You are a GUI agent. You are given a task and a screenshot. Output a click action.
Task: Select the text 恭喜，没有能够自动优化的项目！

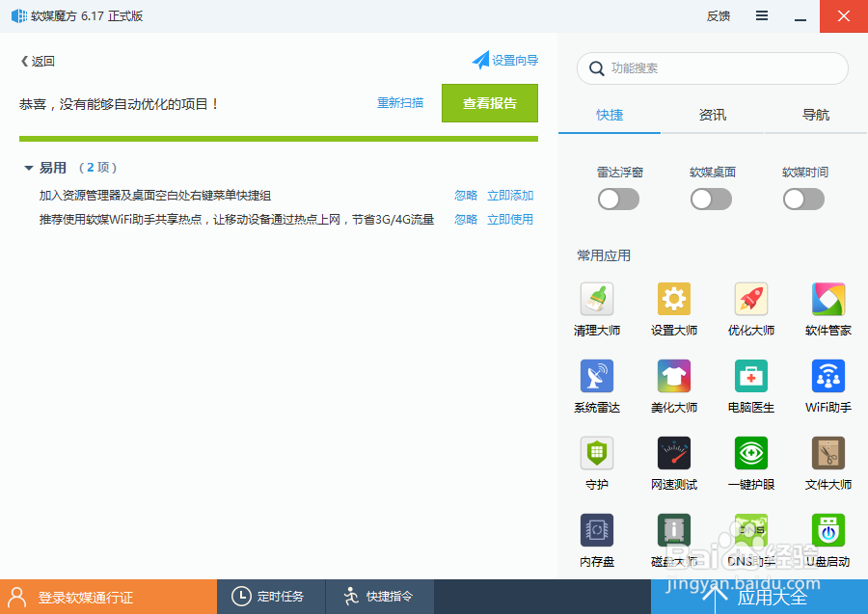pos(119,104)
